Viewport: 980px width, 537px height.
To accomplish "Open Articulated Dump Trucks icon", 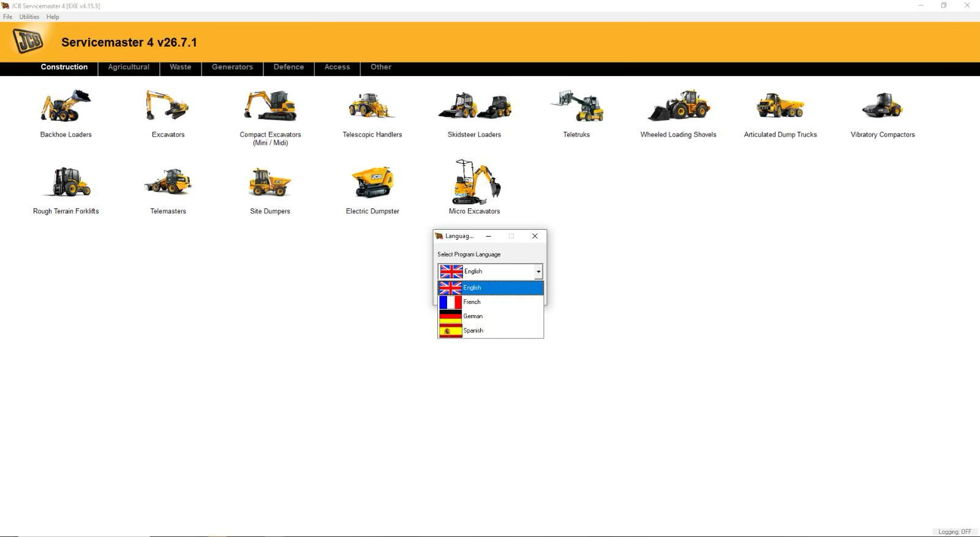I will [780, 105].
